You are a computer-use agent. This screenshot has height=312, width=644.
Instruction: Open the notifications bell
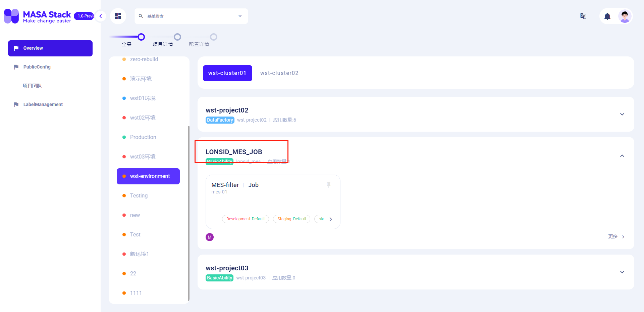(x=607, y=16)
